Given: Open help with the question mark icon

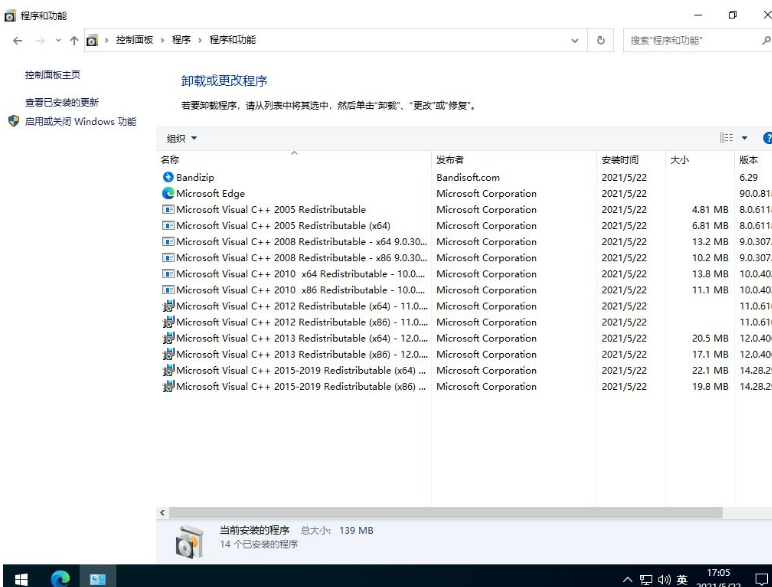Looking at the screenshot, I should (768, 138).
